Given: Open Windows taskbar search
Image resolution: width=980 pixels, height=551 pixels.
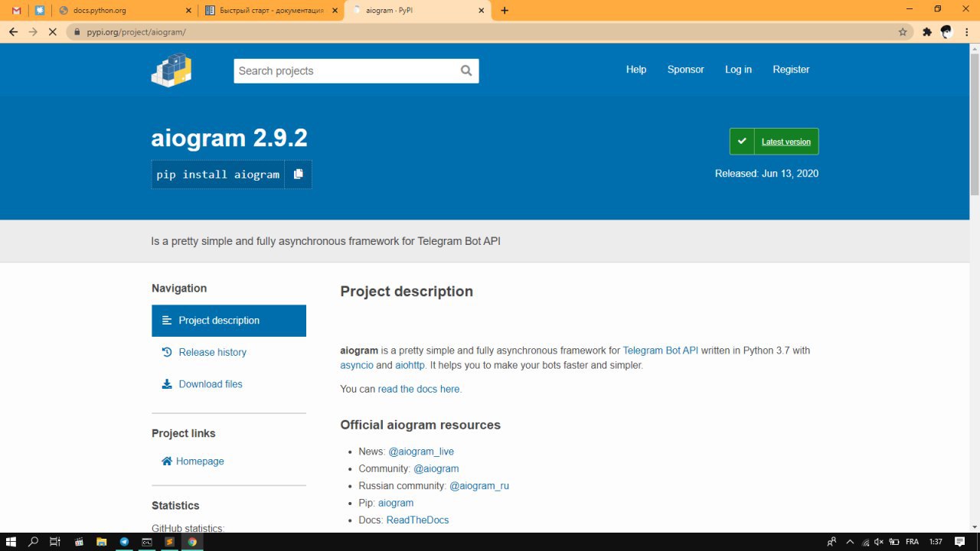Looking at the screenshot, I should pyautogui.click(x=33, y=542).
